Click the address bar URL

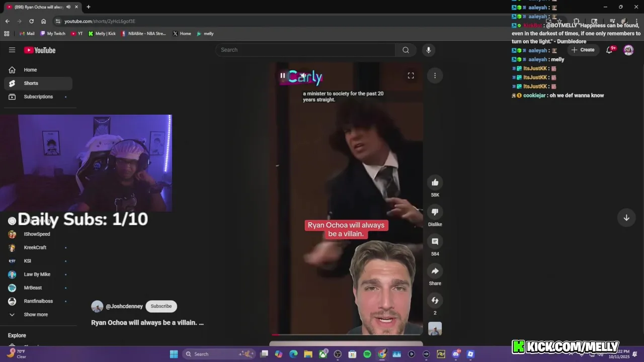[x=100, y=21]
